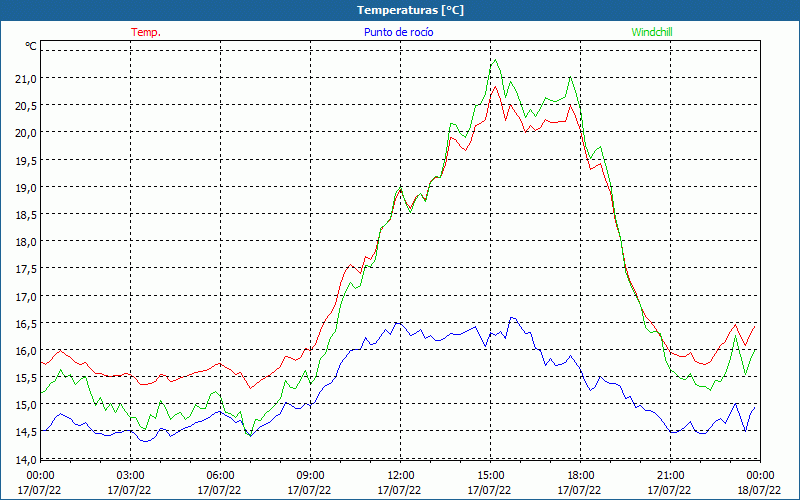Click the highest peak of green Windchill line

(494, 60)
